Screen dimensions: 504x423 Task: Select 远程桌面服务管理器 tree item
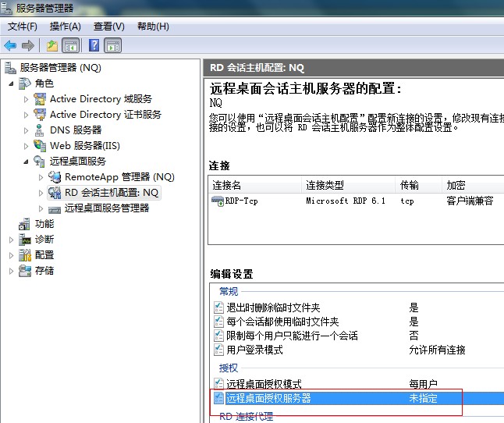[107, 208]
